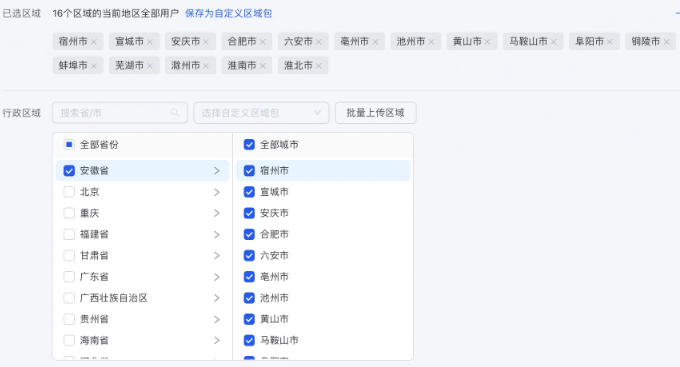The image size is (680, 367).
Task: Expand 安徽省 with its arrow
Action: pyautogui.click(x=217, y=170)
